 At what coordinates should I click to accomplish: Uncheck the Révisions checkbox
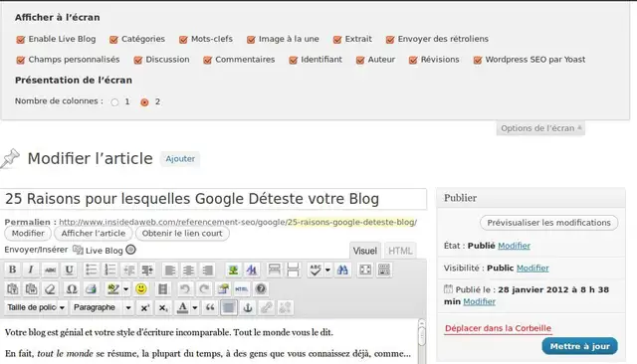coord(413,60)
